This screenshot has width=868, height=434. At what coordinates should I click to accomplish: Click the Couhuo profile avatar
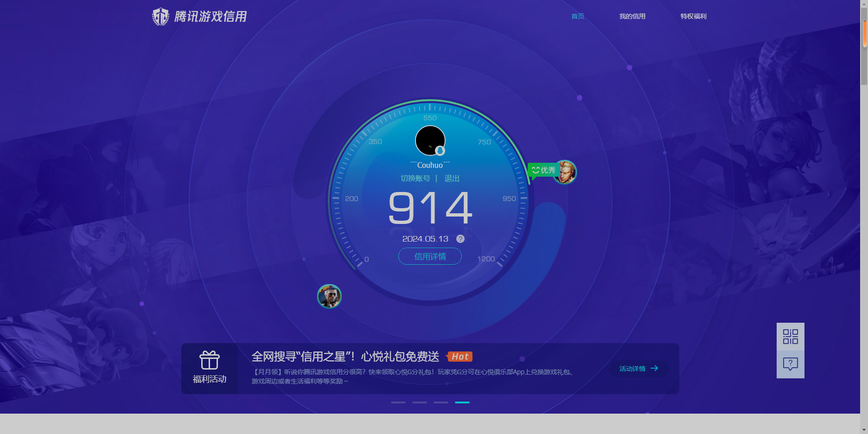pos(430,140)
